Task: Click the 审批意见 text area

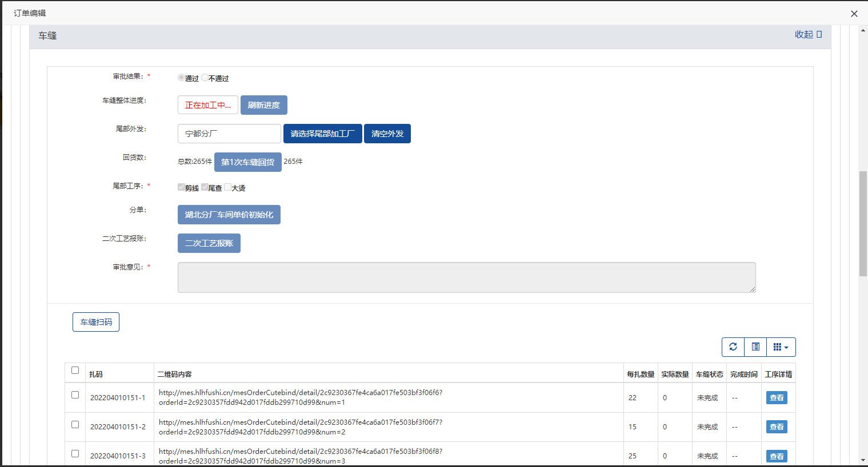Action: [x=466, y=277]
